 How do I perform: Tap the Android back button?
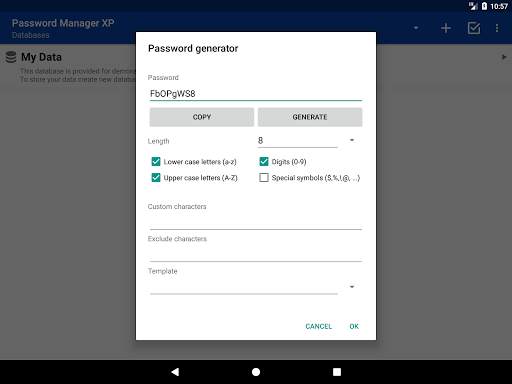[175, 372]
